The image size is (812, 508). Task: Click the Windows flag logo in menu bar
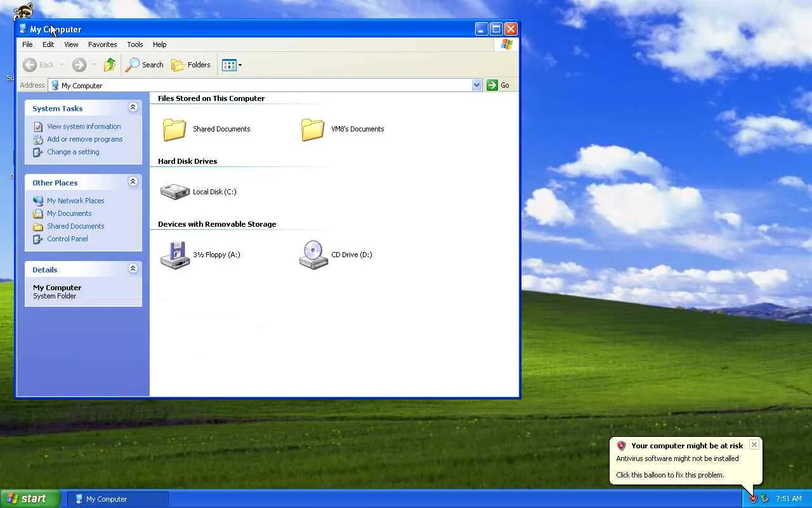(x=506, y=44)
